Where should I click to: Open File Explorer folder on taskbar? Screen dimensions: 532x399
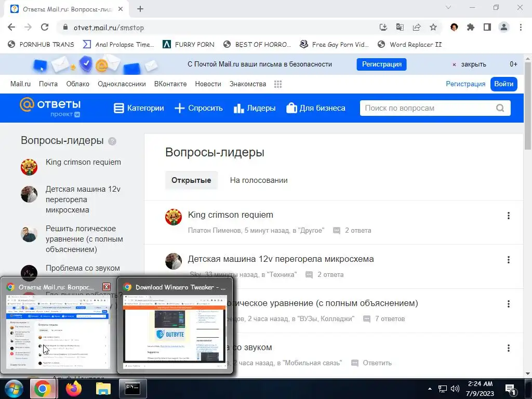[x=103, y=389]
